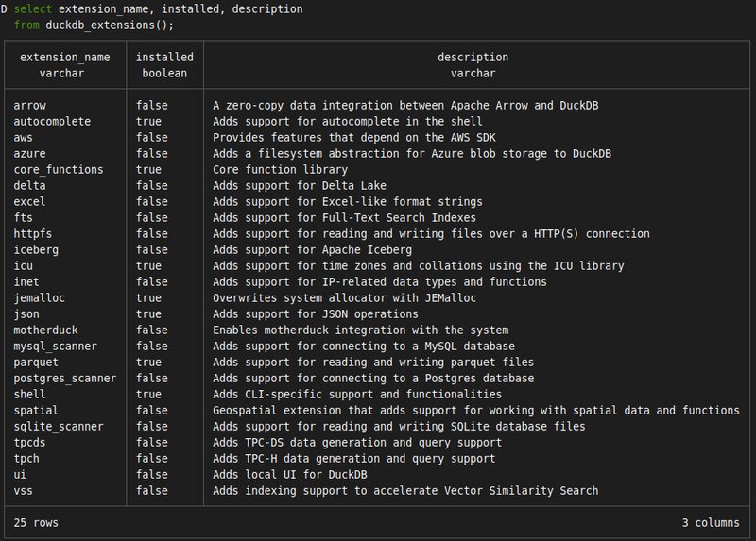Click the 'from' keyword in the query
The width and height of the screenshot is (756, 541).
point(26,25)
